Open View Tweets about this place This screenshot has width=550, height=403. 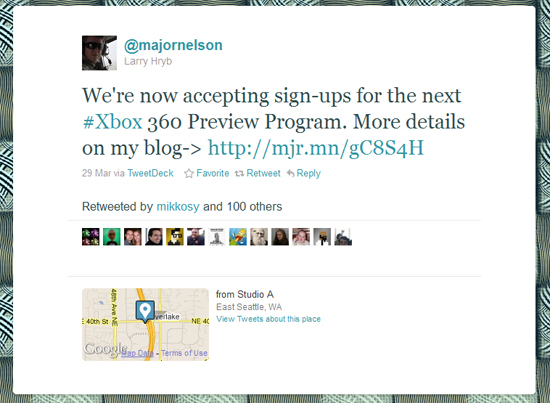[x=268, y=319]
